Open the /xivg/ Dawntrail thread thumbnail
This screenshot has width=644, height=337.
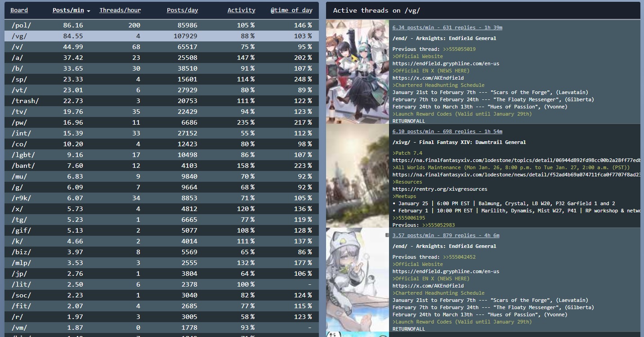click(x=358, y=176)
